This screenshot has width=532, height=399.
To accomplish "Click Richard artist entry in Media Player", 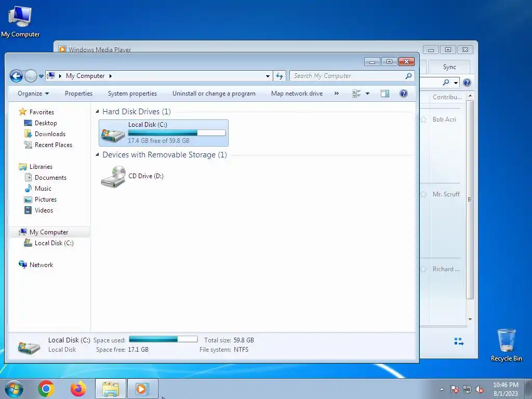I will pyautogui.click(x=446, y=269).
